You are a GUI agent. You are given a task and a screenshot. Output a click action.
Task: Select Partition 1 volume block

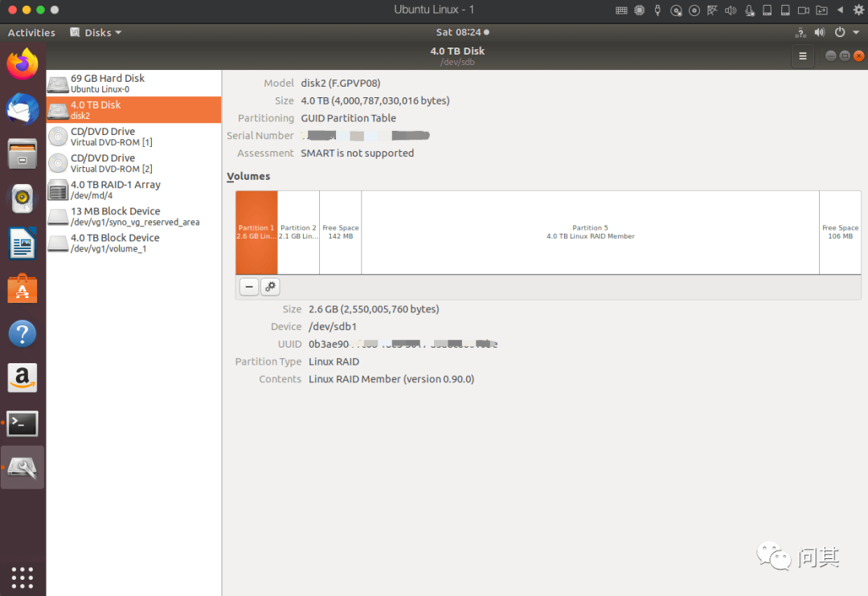[x=256, y=232]
